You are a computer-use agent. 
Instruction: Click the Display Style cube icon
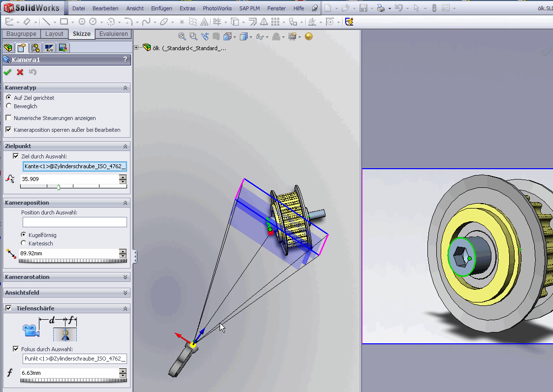click(243, 36)
